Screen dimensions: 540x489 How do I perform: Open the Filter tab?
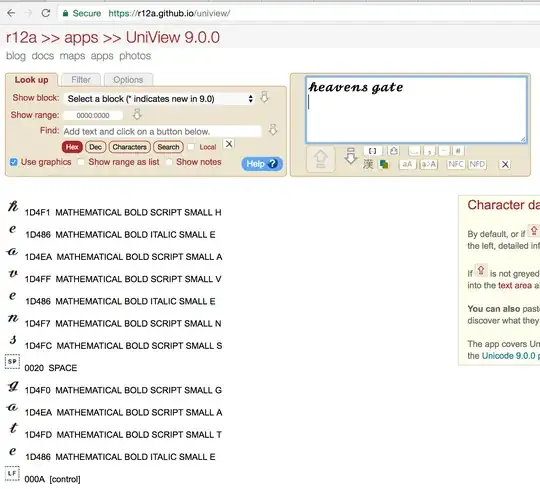[x=81, y=80]
